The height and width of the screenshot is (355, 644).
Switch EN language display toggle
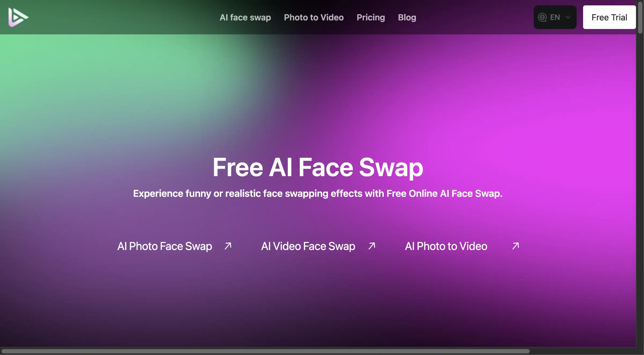pos(554,17)
